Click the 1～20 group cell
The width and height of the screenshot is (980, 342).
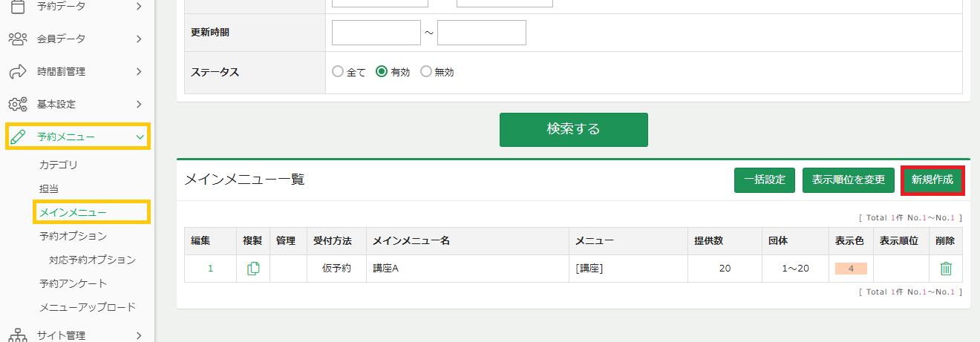tap(795, 269)
